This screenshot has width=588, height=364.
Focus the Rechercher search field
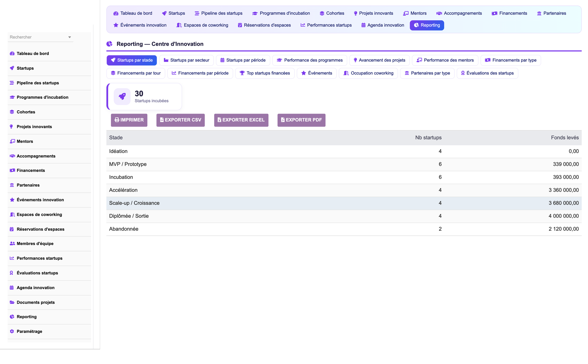pos(40,37)
